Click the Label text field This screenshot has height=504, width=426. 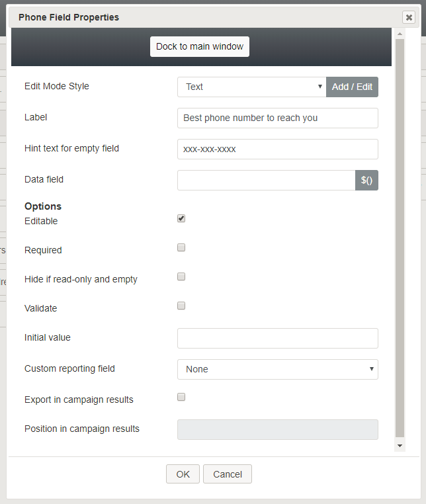[278, 118]
